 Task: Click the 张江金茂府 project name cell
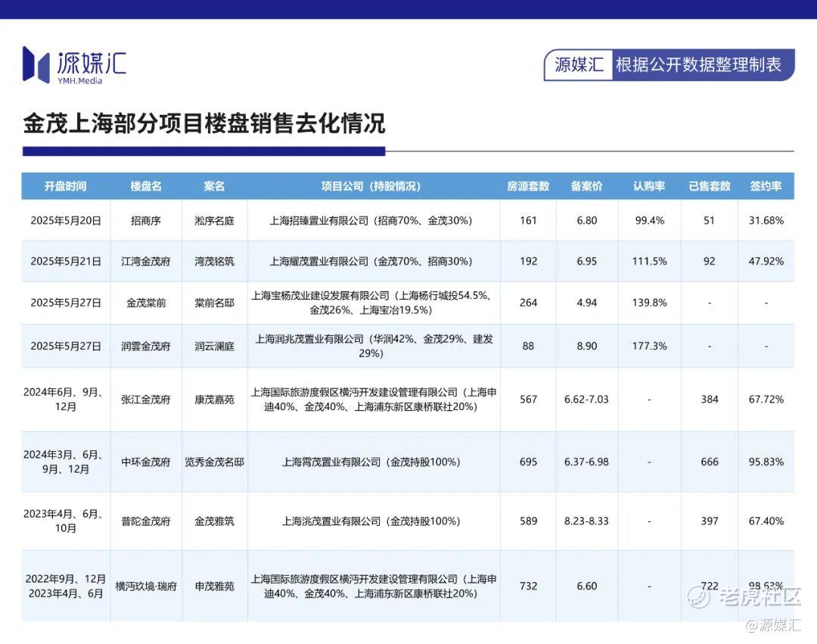coord(146,399)
